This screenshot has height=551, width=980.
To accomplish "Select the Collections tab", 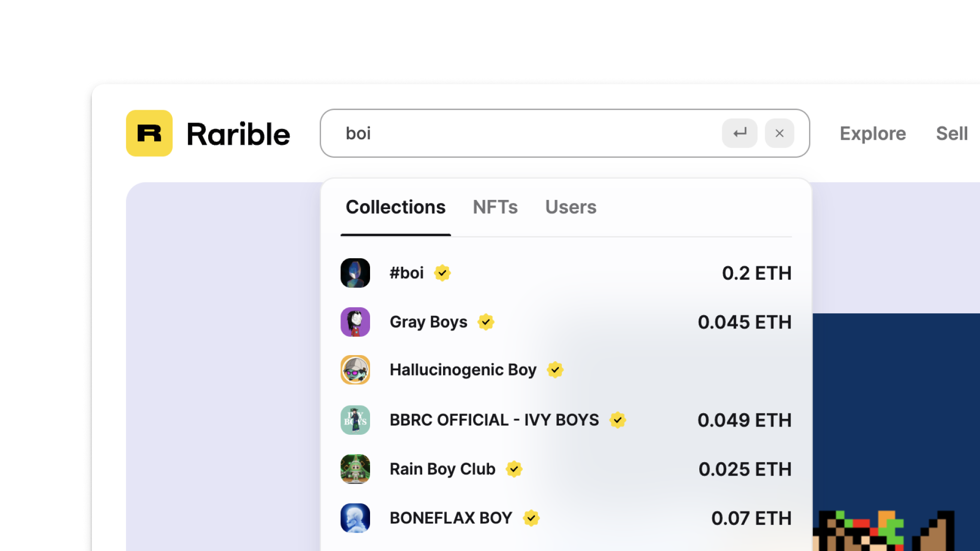I will pos(396,207).
